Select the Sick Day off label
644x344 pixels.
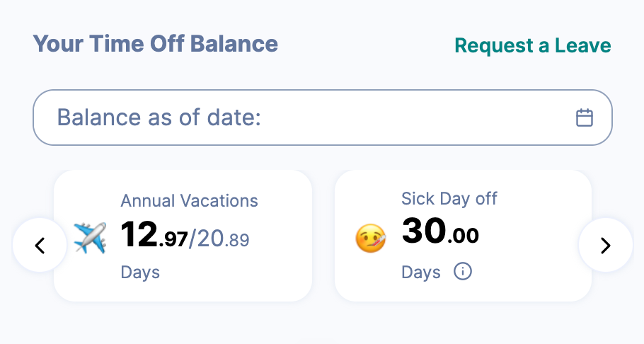coord(449,198)
